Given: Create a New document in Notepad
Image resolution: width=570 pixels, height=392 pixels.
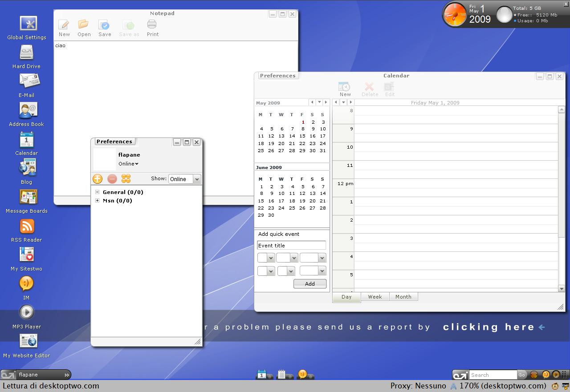Looking at the screenshot, I should [x=64, y=28].
